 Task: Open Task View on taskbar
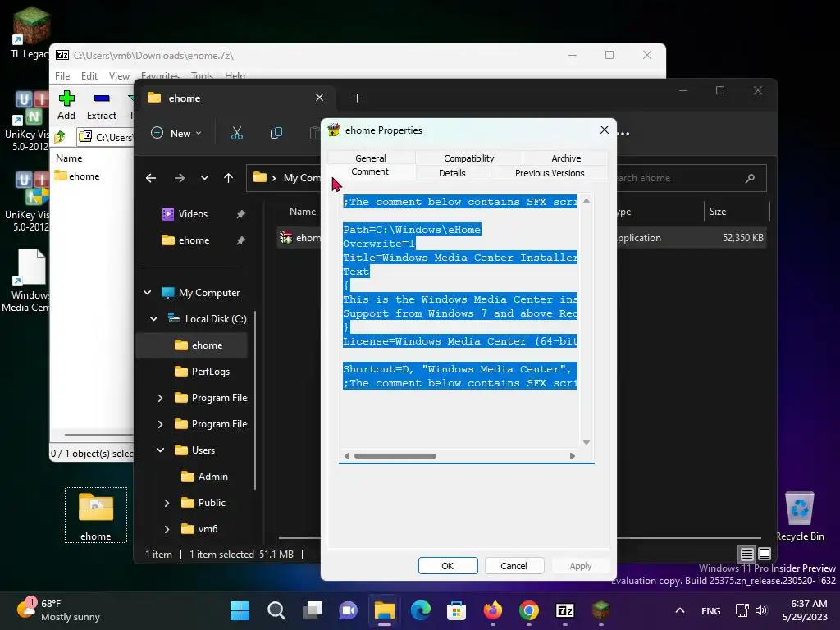pos(313,610)
